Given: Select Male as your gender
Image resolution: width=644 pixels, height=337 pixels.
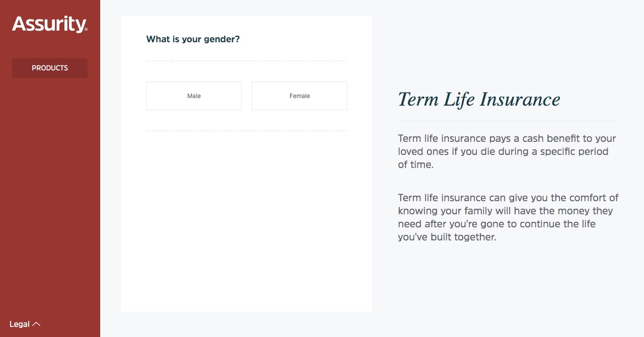Looking at the screenshot, I should pyautogui.click(x=194, y=96).
